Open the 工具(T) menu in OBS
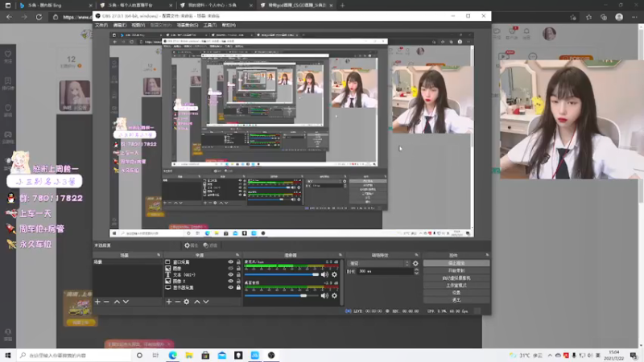 [x=210, y=25]
